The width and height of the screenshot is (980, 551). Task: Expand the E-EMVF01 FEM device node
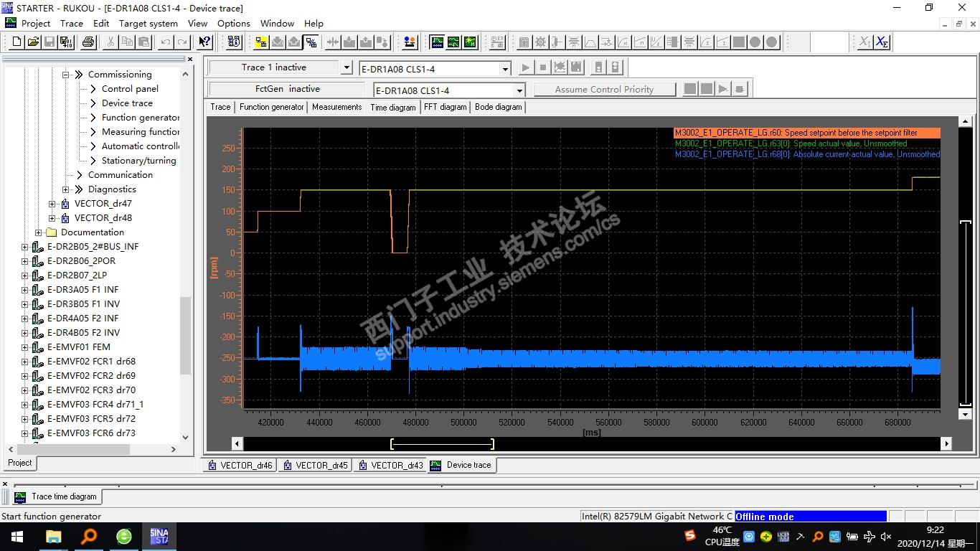point(24,347)
